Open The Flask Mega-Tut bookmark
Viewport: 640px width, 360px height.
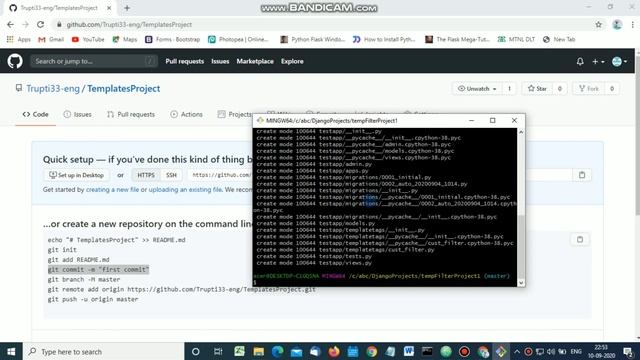coord(457,39)
